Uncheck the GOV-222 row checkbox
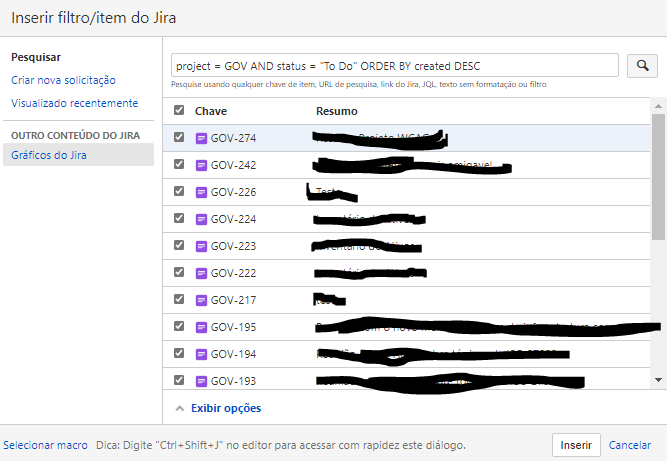Image resolution: width=667 pixels, height=461 pixels. tap(179, 272)
